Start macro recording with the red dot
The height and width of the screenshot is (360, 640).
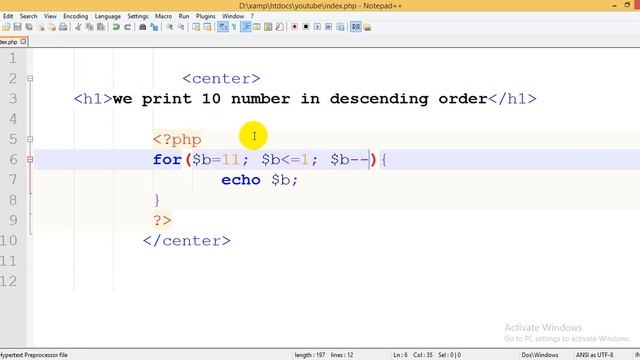[x=294, y=27]
